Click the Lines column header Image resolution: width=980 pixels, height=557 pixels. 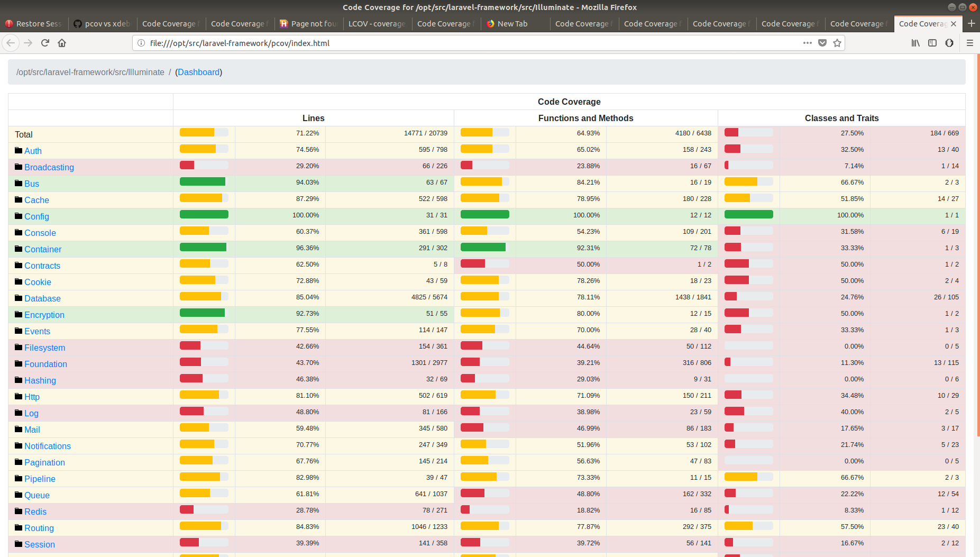pyautogui.click(x=314, y=118)
